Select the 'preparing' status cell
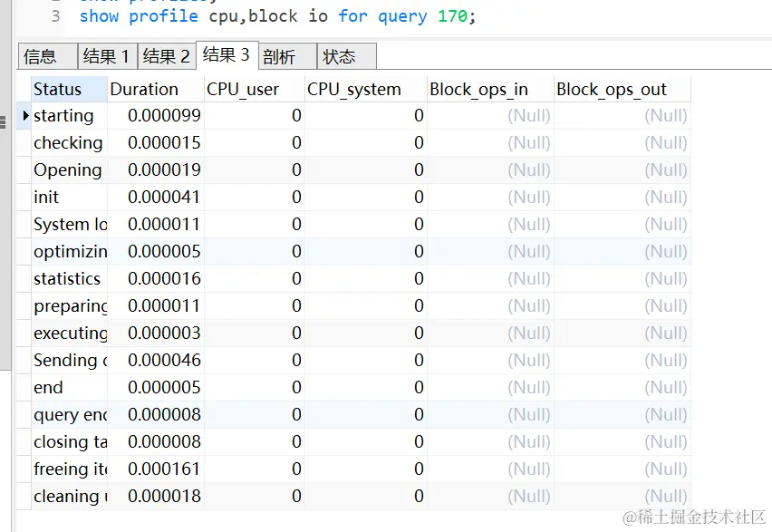This screenshot has width=772, height=532. (x=69, y=306)
